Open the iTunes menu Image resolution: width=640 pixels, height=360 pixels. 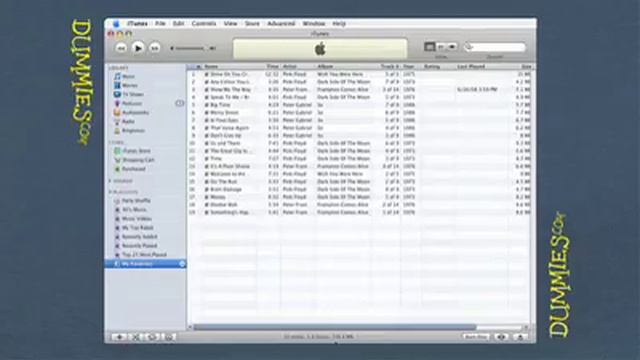pos(137,24)
